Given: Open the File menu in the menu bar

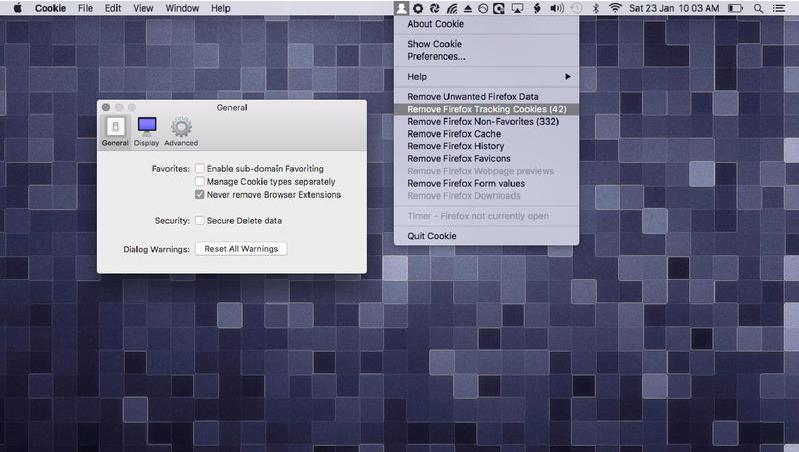Looking at the screenshot, I should point(86,8).
